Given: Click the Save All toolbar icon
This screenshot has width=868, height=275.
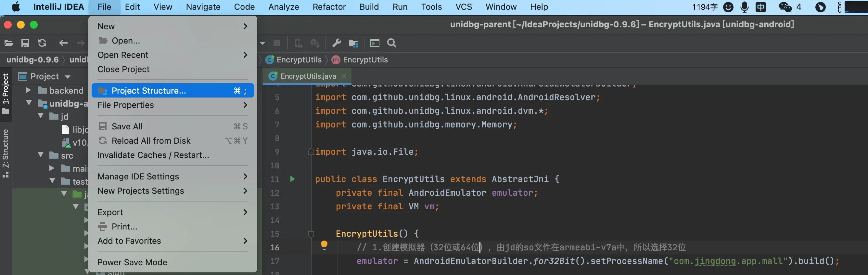Looking at the screenshot, I should point(25,43).
